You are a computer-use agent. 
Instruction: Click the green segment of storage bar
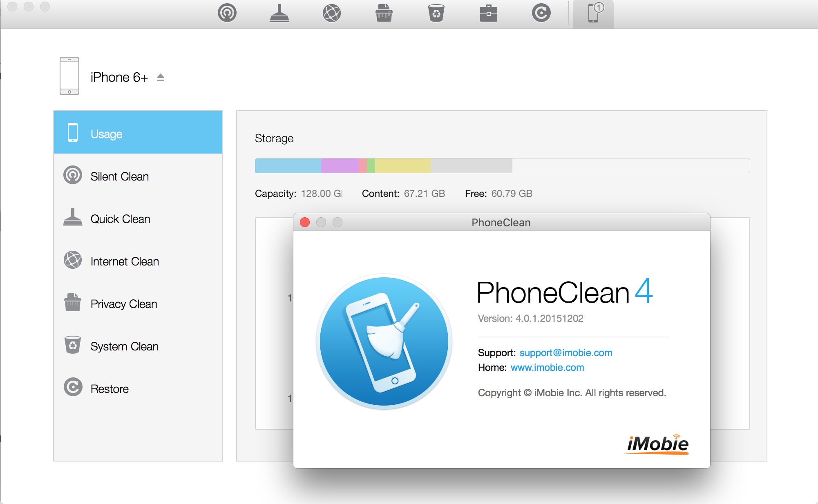click(x=371, y=166)
